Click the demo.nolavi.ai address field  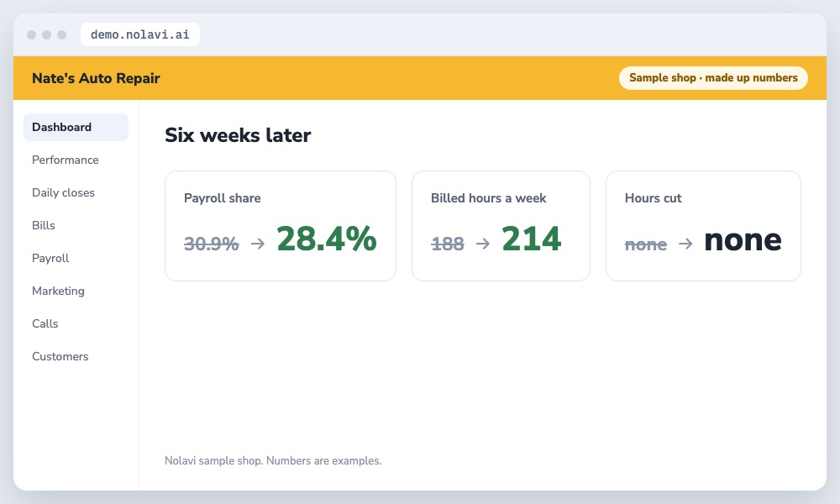(x=139, y=34)
